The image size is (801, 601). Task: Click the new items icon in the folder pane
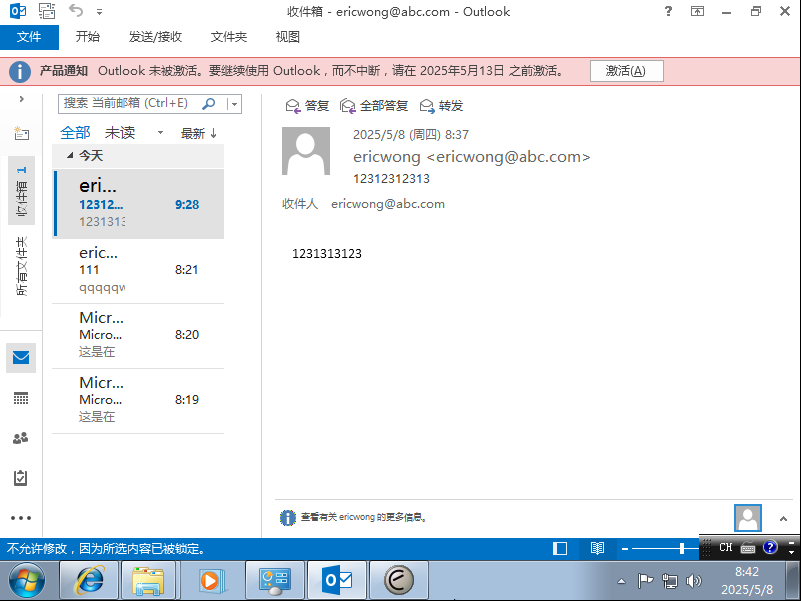tap(21, 133)
